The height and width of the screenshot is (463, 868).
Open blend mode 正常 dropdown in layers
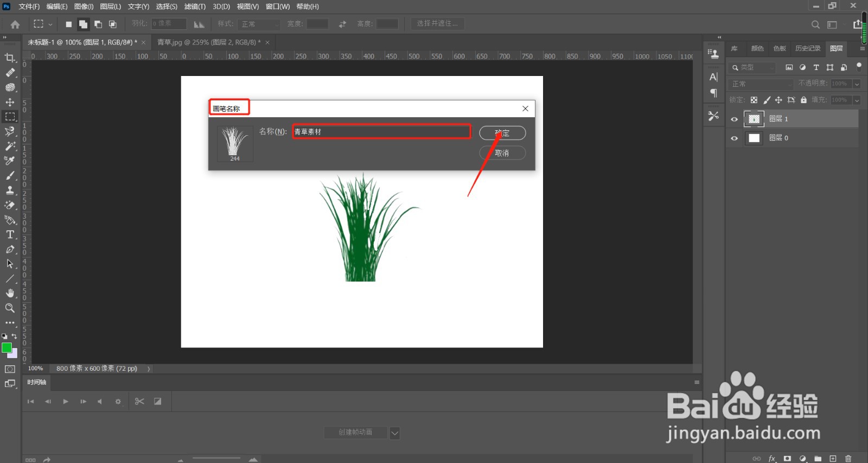(761, 84)
